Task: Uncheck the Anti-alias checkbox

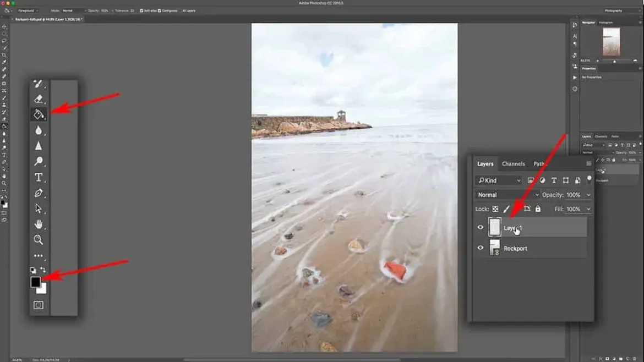Action: [x=141, y=10]
